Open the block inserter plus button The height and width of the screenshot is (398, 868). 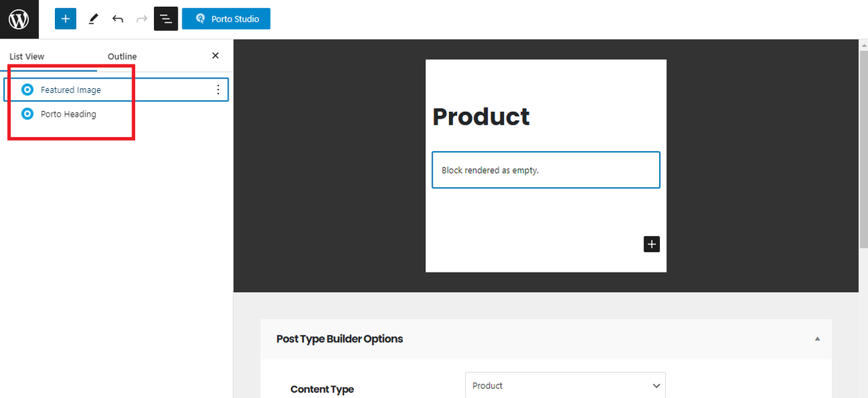pos(66,19)
